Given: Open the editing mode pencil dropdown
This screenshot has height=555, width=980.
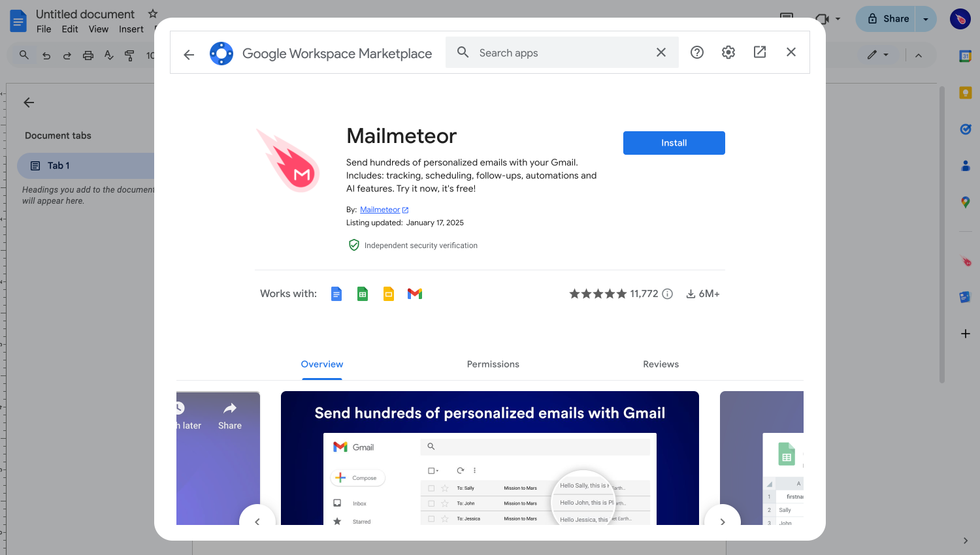Looking at the screenshot, I should click(877, 55).
